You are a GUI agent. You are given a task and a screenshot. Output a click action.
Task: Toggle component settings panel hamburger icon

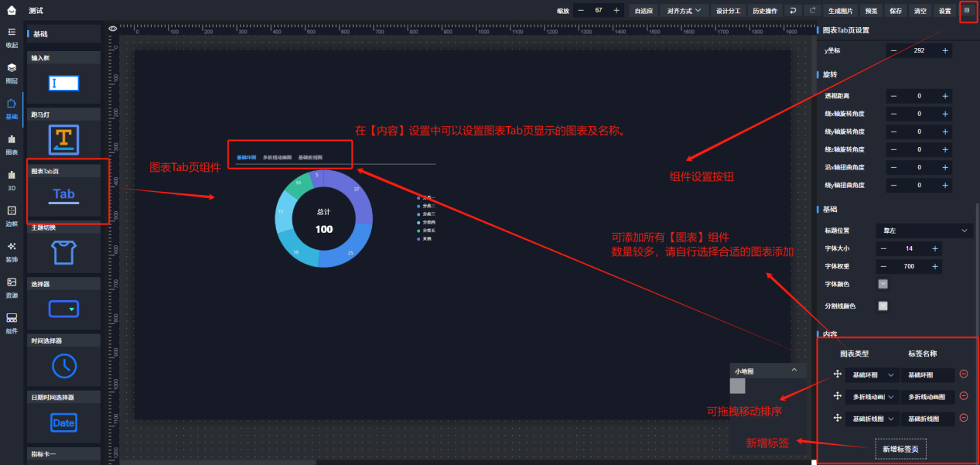click(967, 11)
